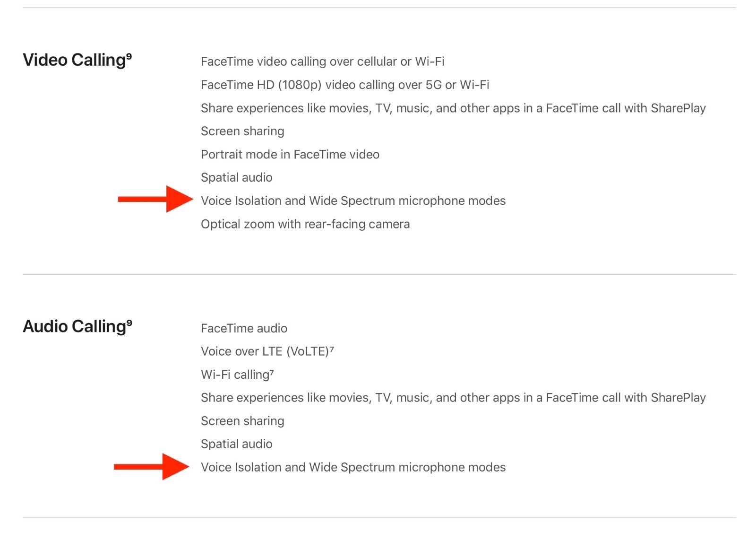The image size is (756, 533).
Task: Click Voice Isolation line under Video Calling
Action: click(x=353, y=201)
